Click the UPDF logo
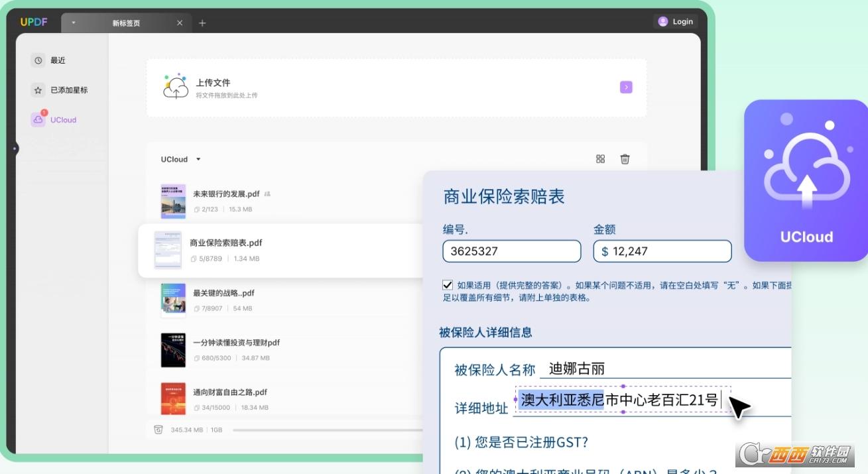 pyautogui.click(x=34, y=22)
